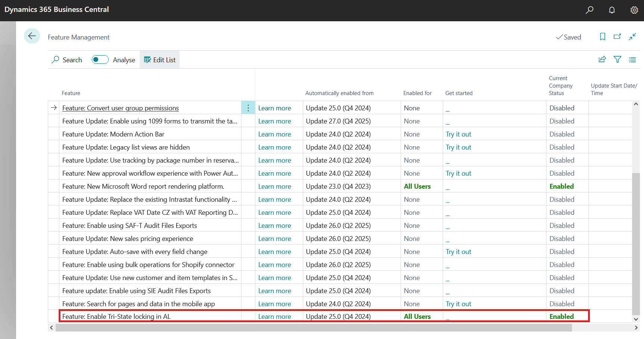The height and width of the screenshot is (339, 644).
Task: Click Learn more for Intrastat functionality
Action: (x=275, y=200)
